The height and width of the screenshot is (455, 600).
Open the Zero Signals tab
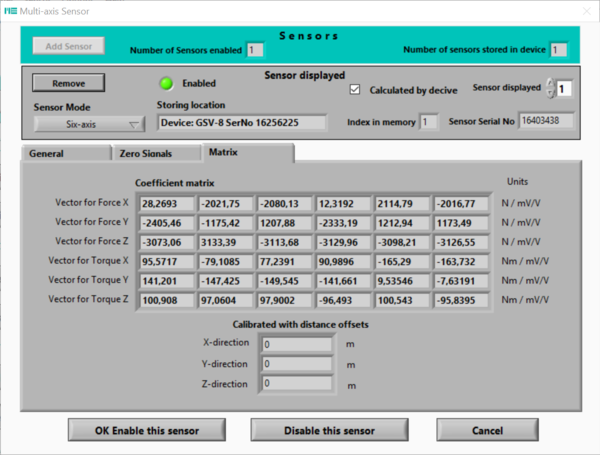(146, 154)
